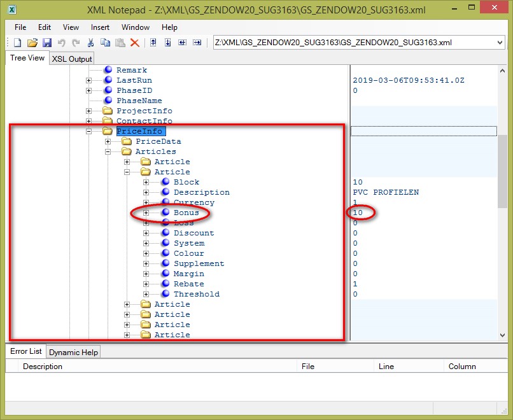This screenshot has height=420, width=513.
Task: Expand the Block element node
Action: (x=146, y=182)
